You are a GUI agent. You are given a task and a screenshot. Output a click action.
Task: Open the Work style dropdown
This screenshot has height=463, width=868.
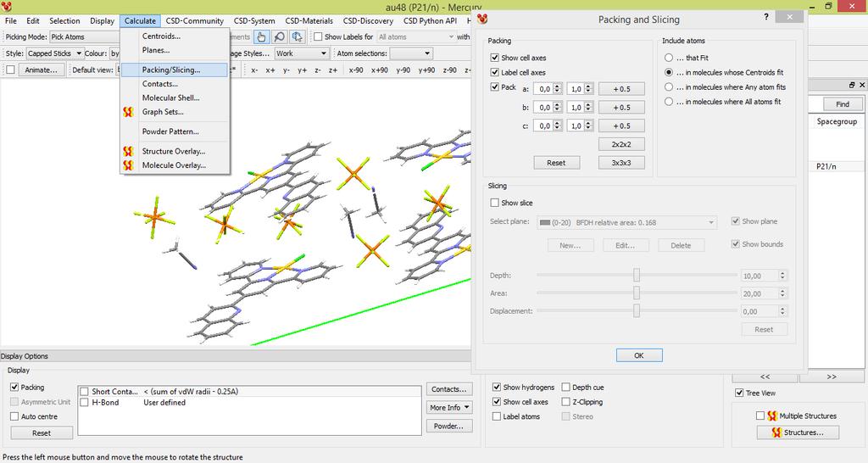pyautogui.click(x=302, y=53)
